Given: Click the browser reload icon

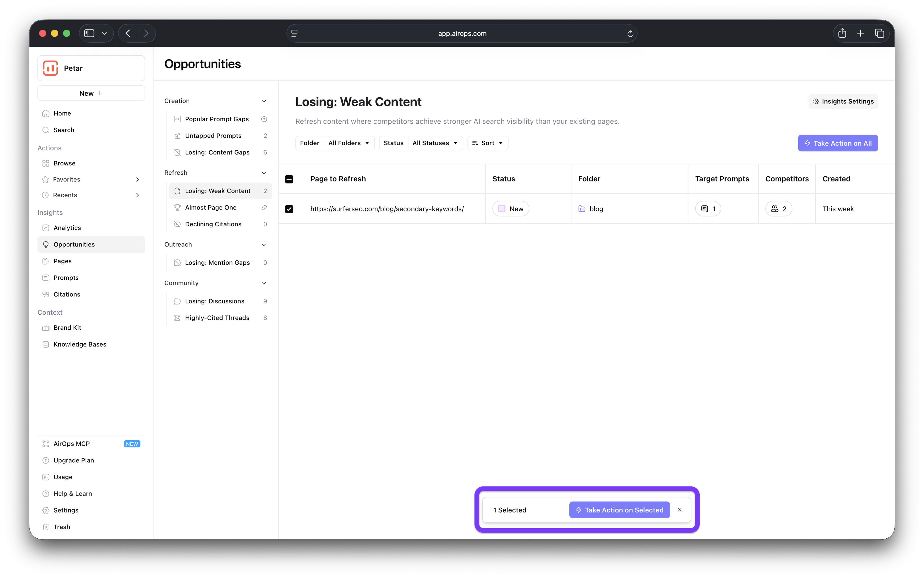Looking at the screenshot, I should 630,34.
